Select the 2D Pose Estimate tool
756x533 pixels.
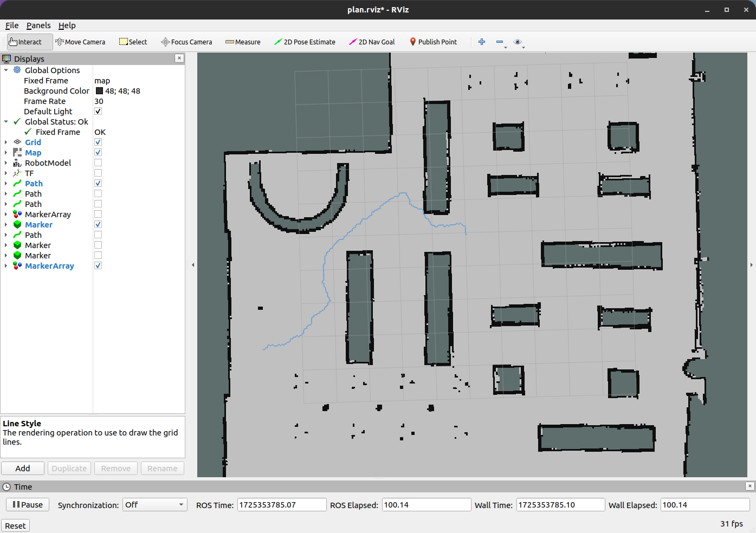click(305, 42)
